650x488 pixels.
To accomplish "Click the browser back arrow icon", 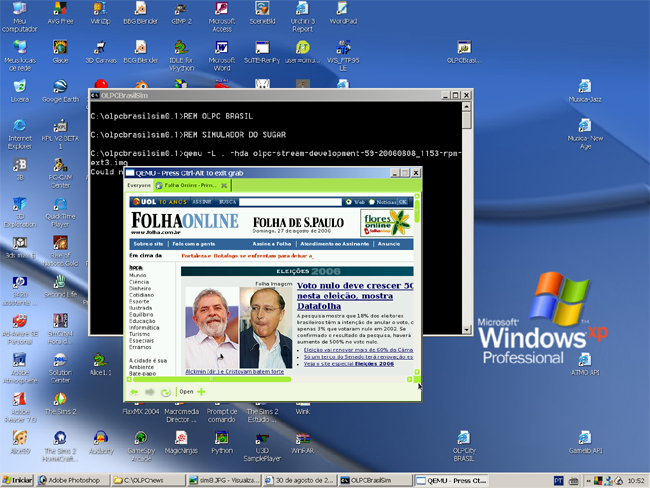I will point(134,392).
